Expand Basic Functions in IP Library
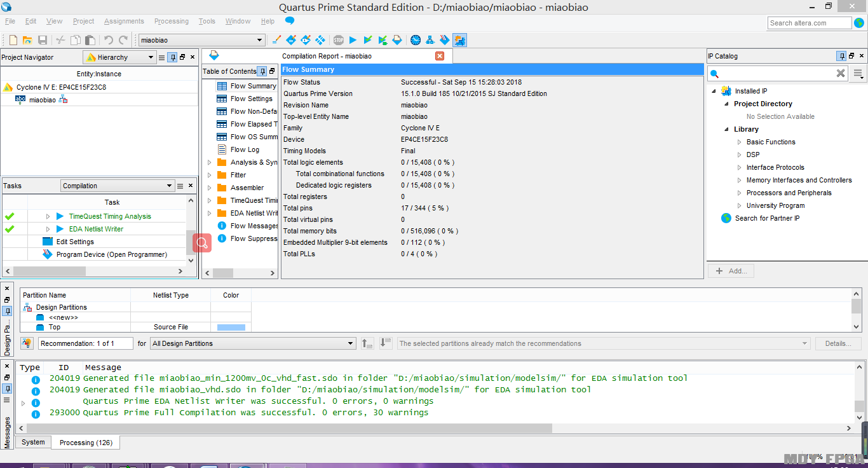 [739, 142]
